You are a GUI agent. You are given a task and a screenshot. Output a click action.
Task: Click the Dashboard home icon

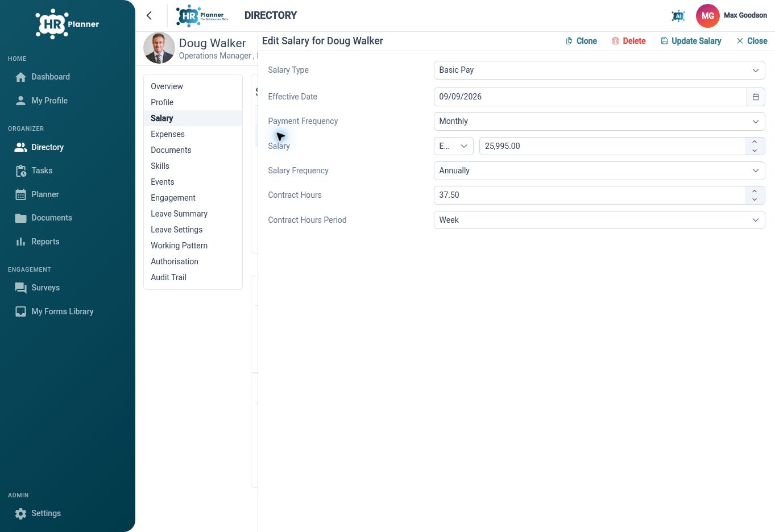[x=21, y=77]
